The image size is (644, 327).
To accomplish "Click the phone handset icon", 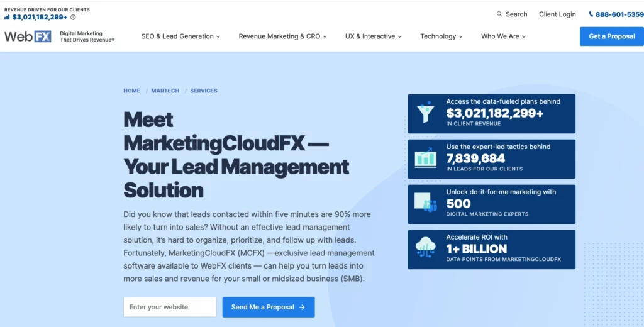I will coord(591,14).
